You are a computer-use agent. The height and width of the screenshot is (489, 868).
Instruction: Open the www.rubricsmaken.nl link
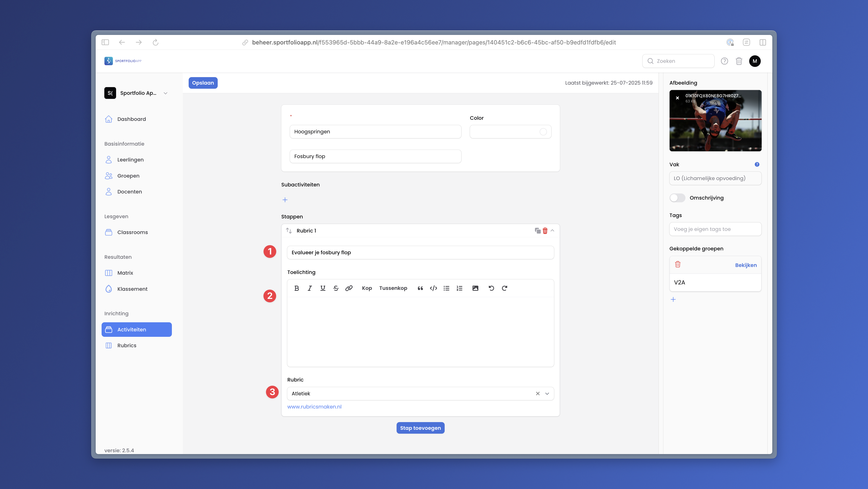[314, 407]
